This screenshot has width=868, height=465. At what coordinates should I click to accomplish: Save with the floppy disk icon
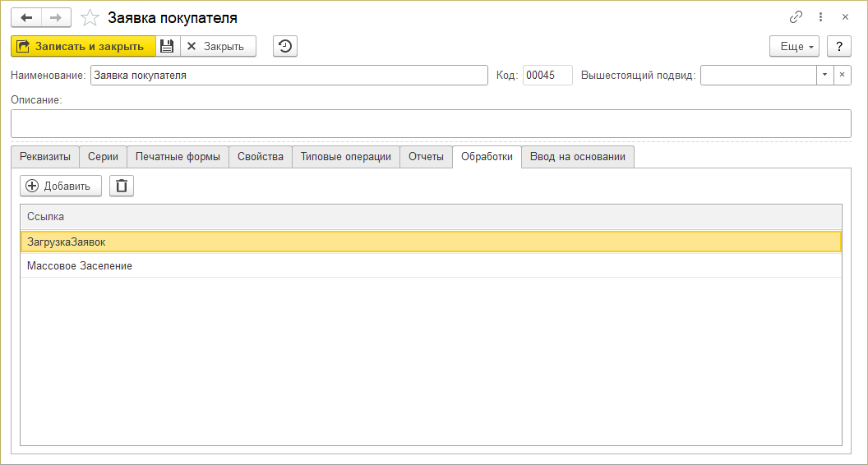168,47
